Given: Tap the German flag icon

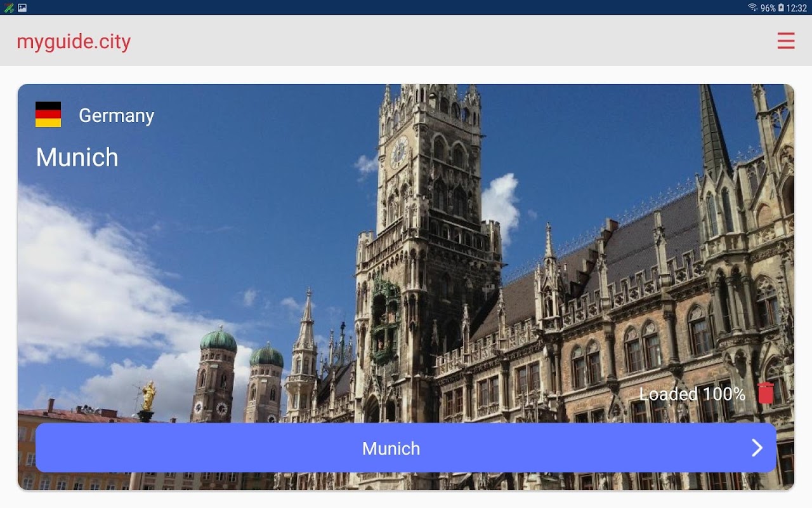Looking at the screenshot, I should [48, 114].
